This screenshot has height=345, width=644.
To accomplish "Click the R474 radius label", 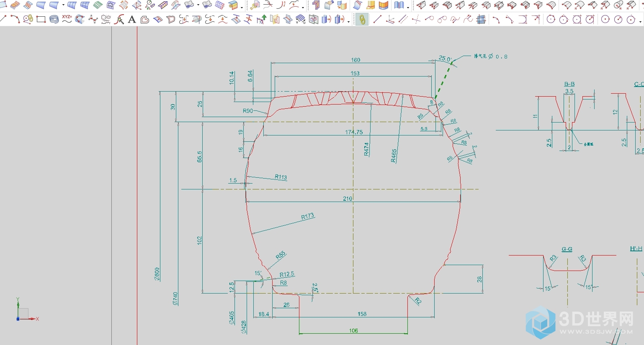I will (x=366, y=149).
